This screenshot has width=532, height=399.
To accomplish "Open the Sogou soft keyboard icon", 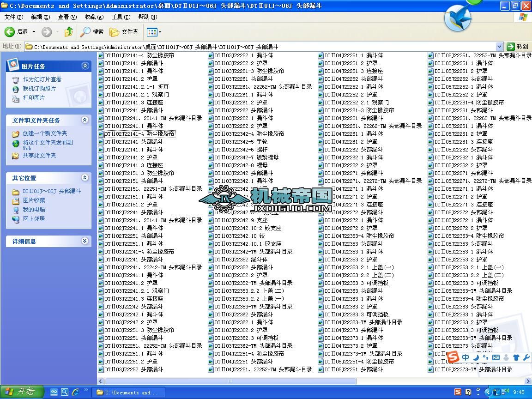I will pos(496,357).
